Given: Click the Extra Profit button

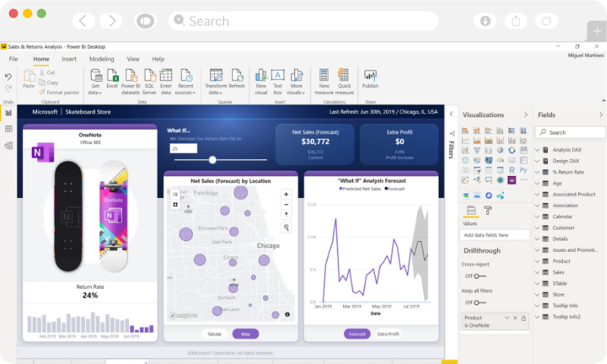Looking at the screenshot, I should (x=388, y=334).
